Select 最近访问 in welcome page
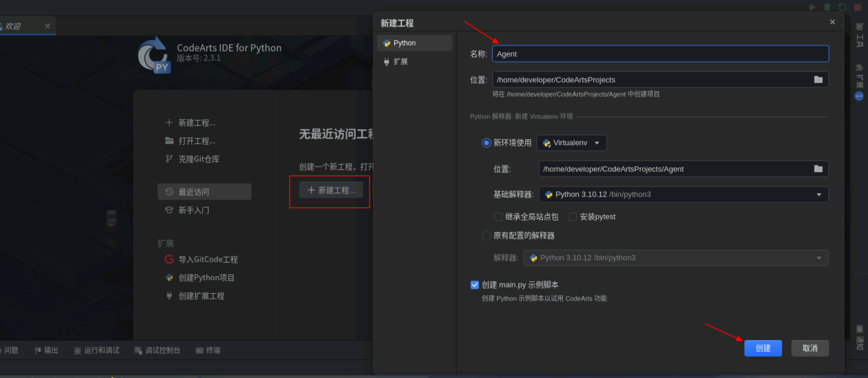The image size is (868, 378). click(204, 192)
